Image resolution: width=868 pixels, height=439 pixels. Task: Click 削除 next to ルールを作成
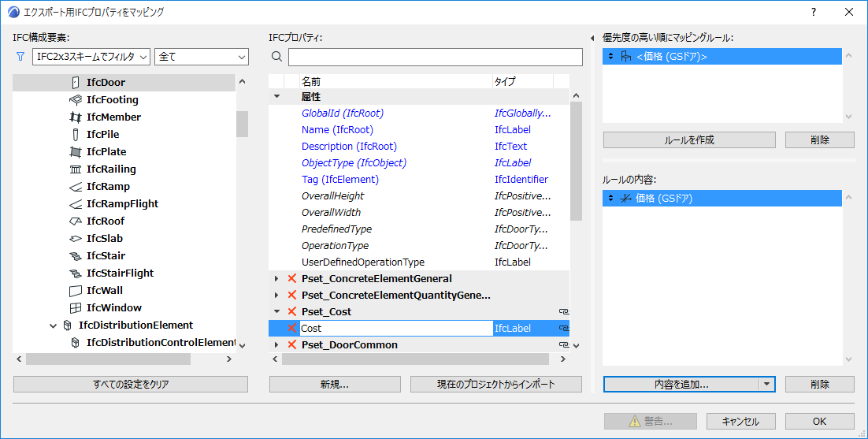820,140
